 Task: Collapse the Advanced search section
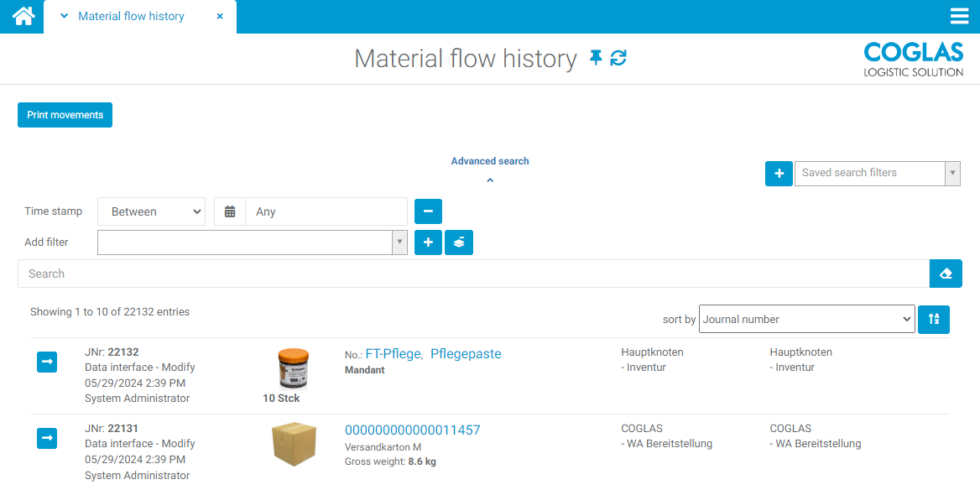[490, 180]
